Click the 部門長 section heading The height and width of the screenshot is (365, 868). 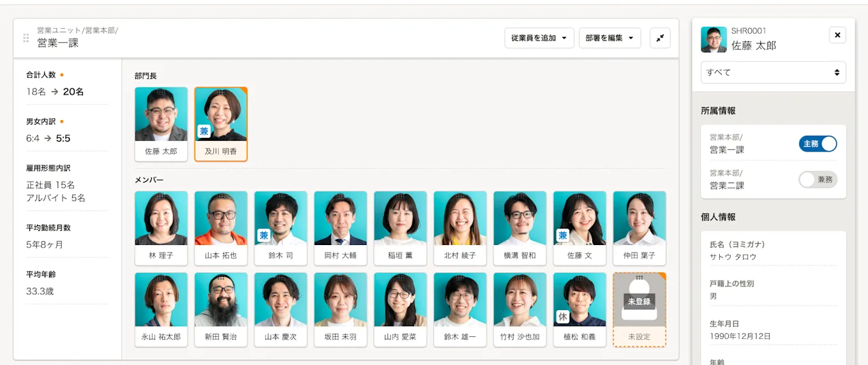[146, 76]
